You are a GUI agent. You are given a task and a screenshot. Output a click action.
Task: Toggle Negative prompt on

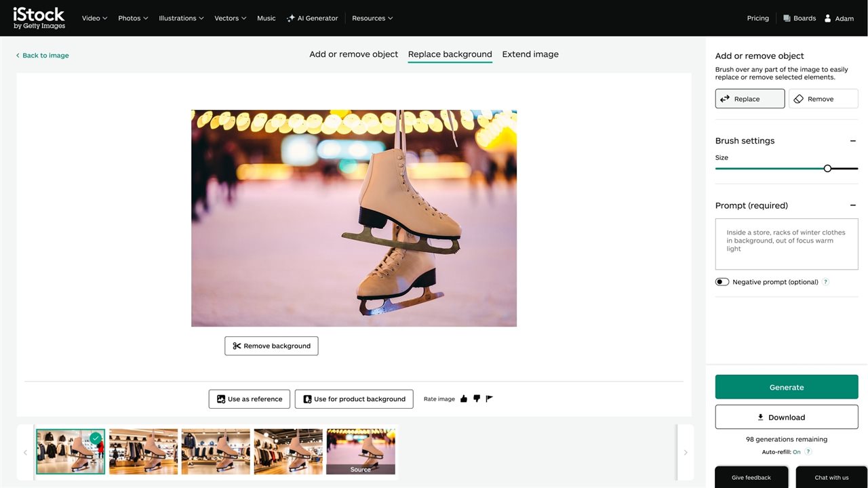[722, 281]
